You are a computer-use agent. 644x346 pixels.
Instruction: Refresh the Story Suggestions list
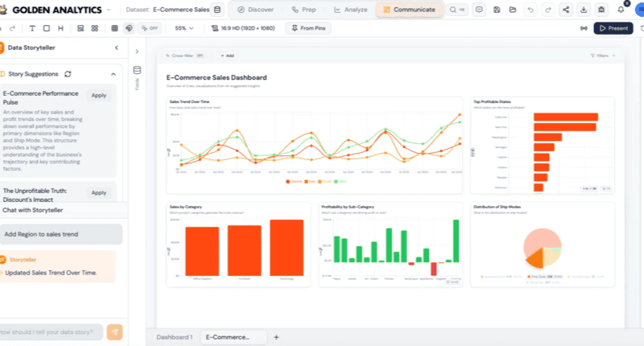tap(68, 74)
